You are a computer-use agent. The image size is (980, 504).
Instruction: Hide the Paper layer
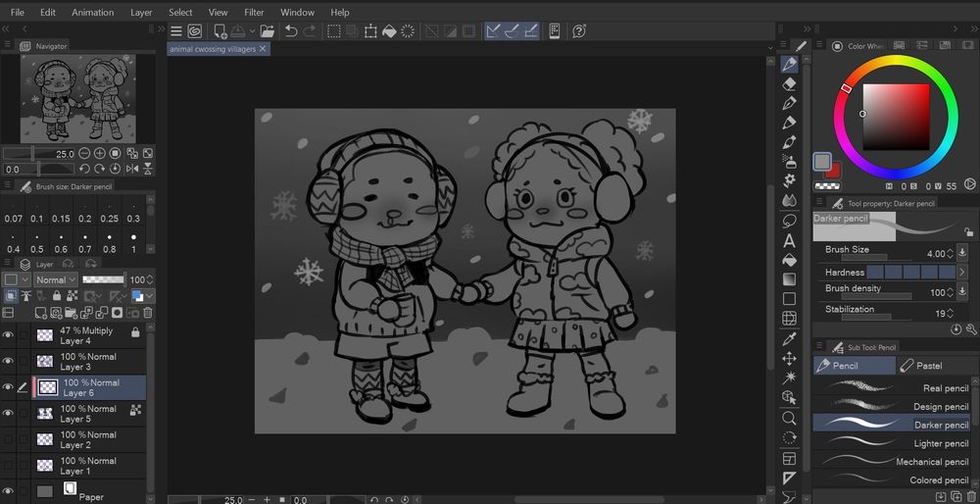tap(8, 491)
